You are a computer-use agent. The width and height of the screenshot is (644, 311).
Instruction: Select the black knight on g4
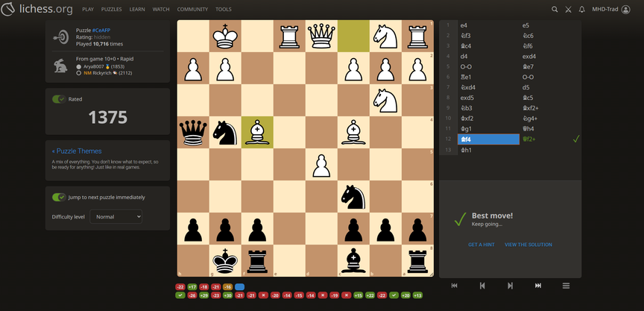(x=225, y=132)
